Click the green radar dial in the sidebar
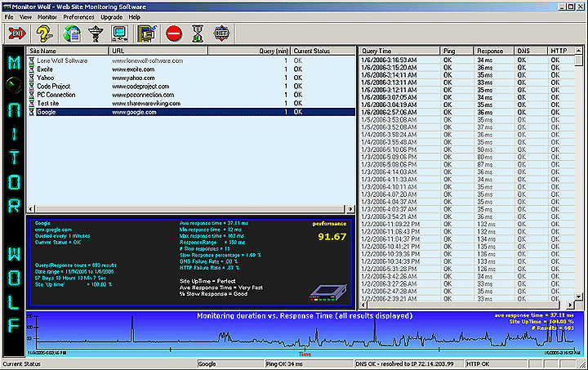Screen dimensions: 588x370 14,85
